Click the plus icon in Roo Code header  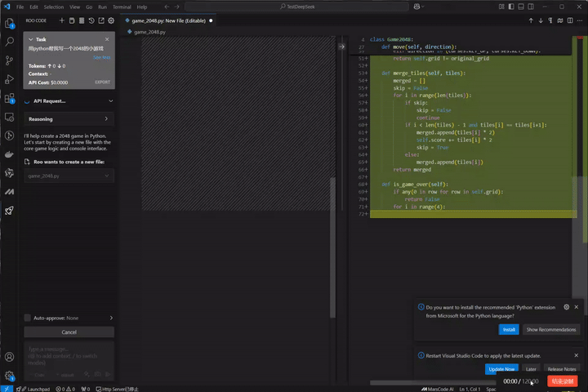pos(62,20)
